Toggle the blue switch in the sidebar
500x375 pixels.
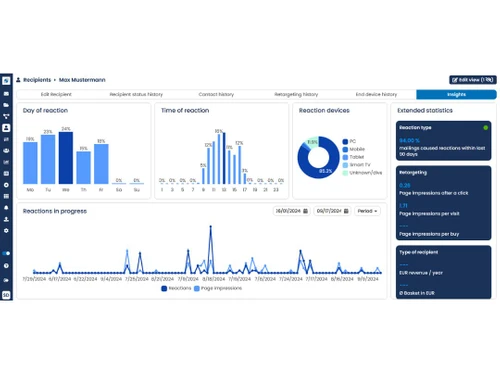6,253
